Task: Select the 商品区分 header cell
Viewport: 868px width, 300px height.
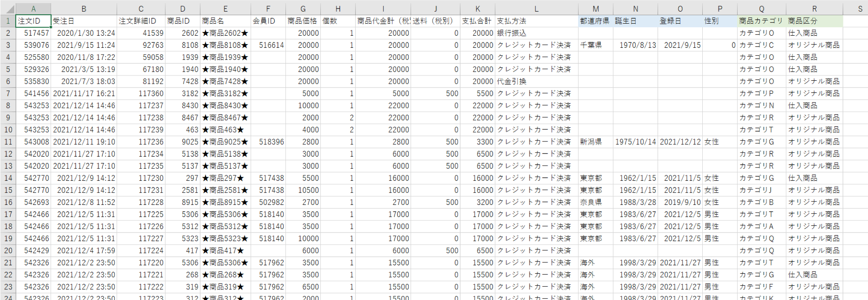Action: (814, 21)
